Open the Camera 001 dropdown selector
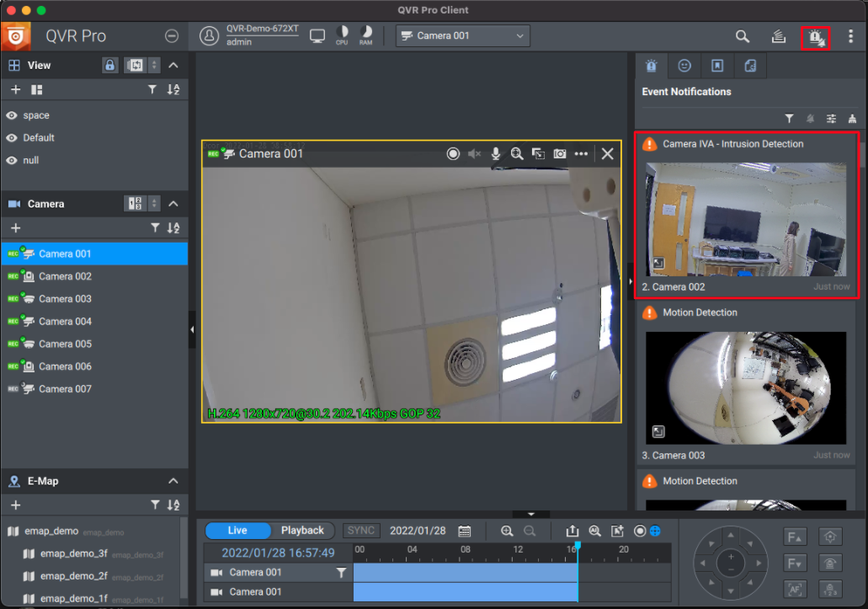Image resolution: width=868 pixels, height=609 pixels. [463, 35]
